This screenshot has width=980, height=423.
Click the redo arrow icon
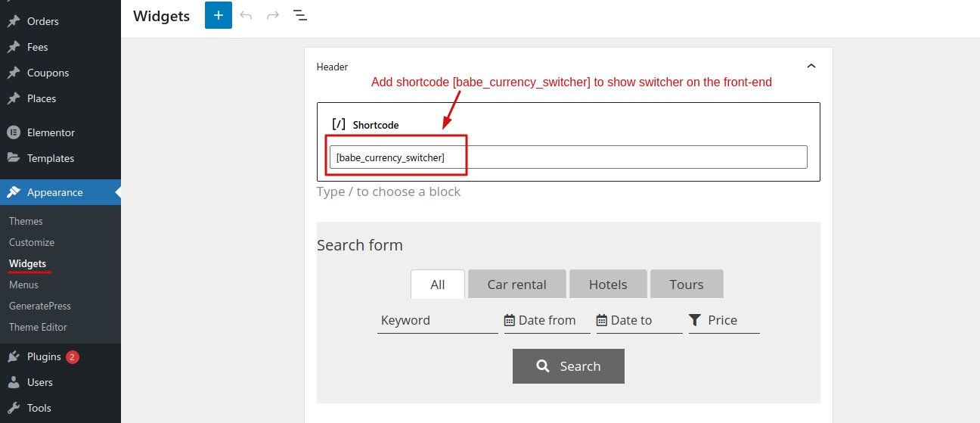(273, 15)
